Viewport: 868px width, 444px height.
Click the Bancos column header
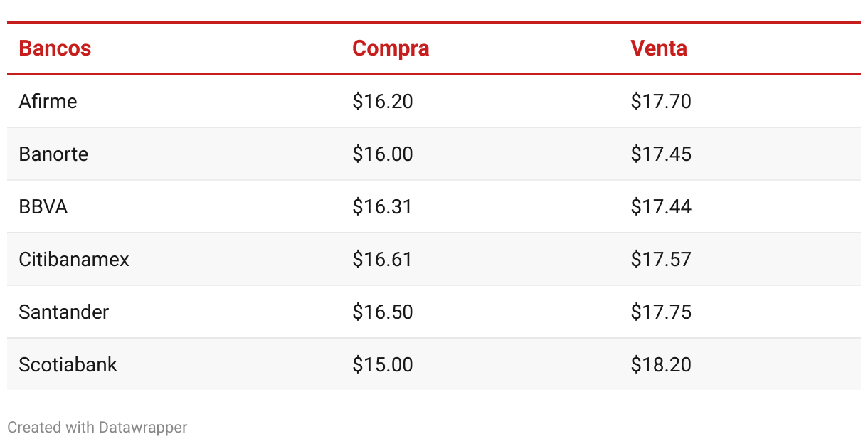click(55, 48)
